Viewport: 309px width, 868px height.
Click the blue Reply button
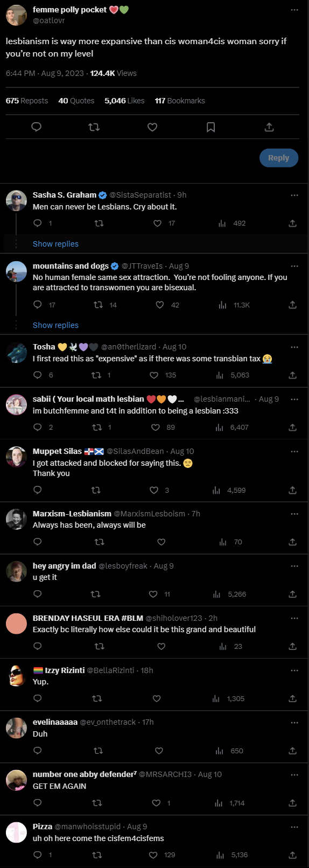click(x=278, y=158)
